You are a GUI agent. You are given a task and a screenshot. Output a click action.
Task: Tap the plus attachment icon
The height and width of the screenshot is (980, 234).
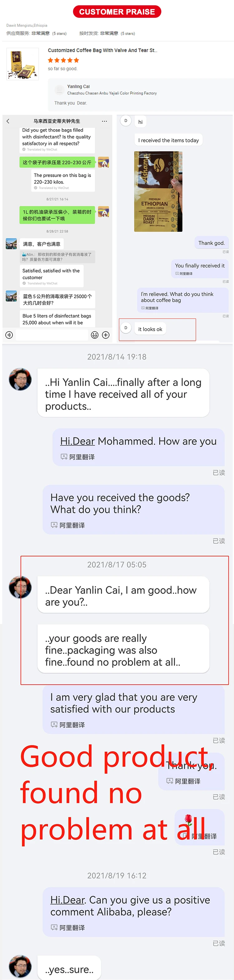[x=106, y=335]
